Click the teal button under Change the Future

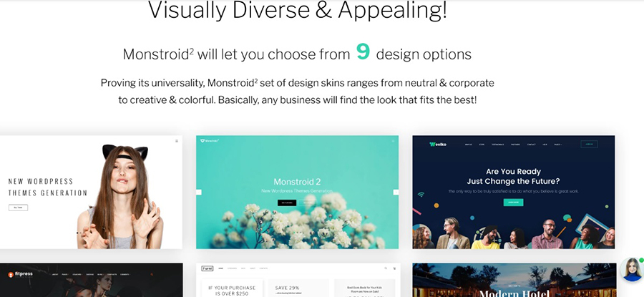tap(513, 202)
